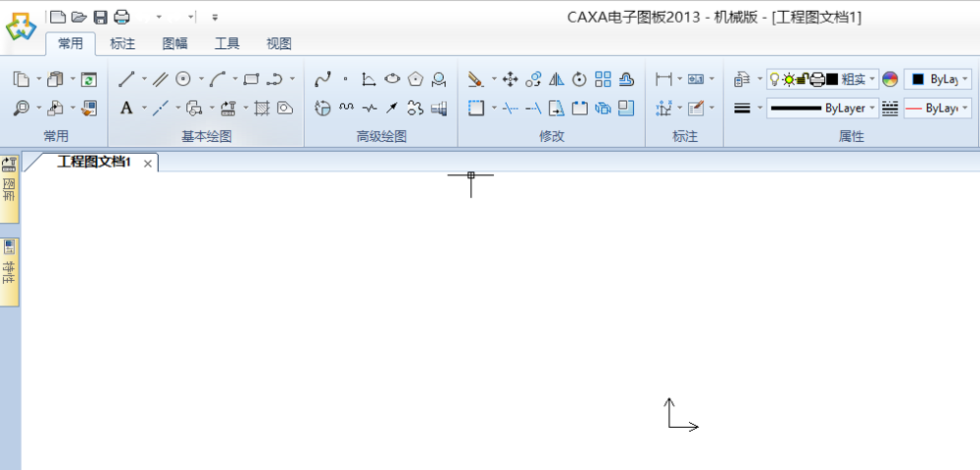Expand the Dimension tool dropdown arrow
The height and width of the screenshot is (470, 980).
(x=679, y=79)
